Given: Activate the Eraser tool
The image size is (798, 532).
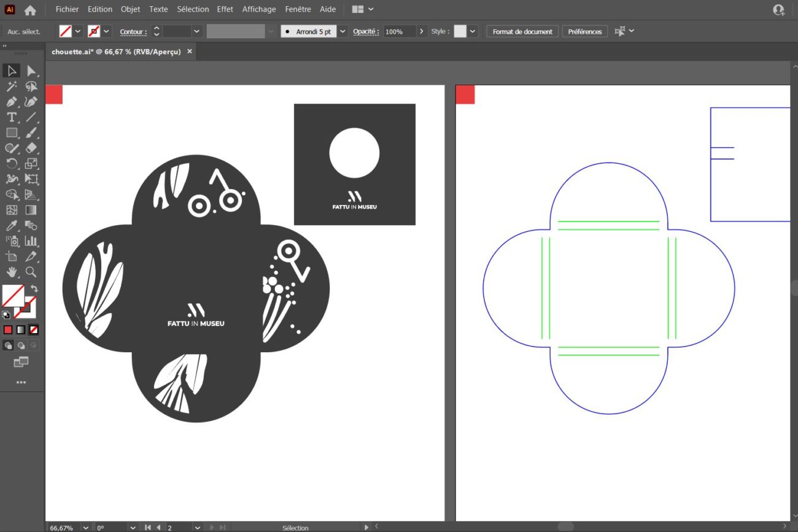Looking at the screenshot, I should (x=31, y=148).
